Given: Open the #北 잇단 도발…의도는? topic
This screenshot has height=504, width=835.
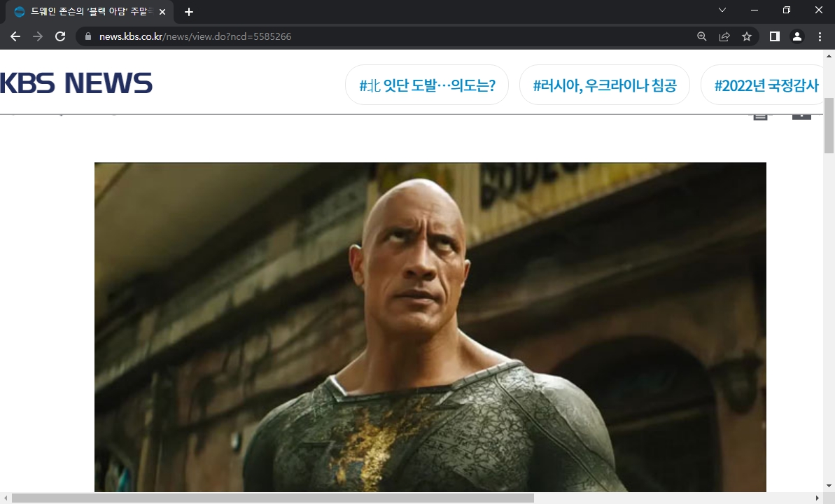Looking at the screenshot, I should point(427,85).
